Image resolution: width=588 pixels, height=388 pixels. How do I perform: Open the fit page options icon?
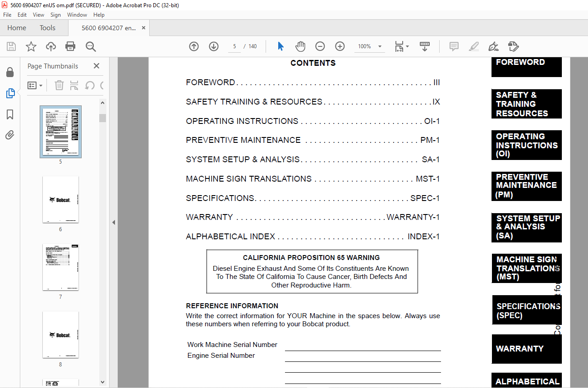pos(401,46)
